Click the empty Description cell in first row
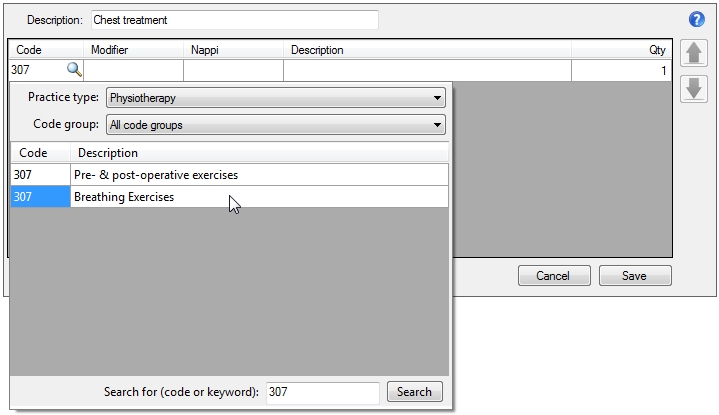719x415 pixels. 427,71
